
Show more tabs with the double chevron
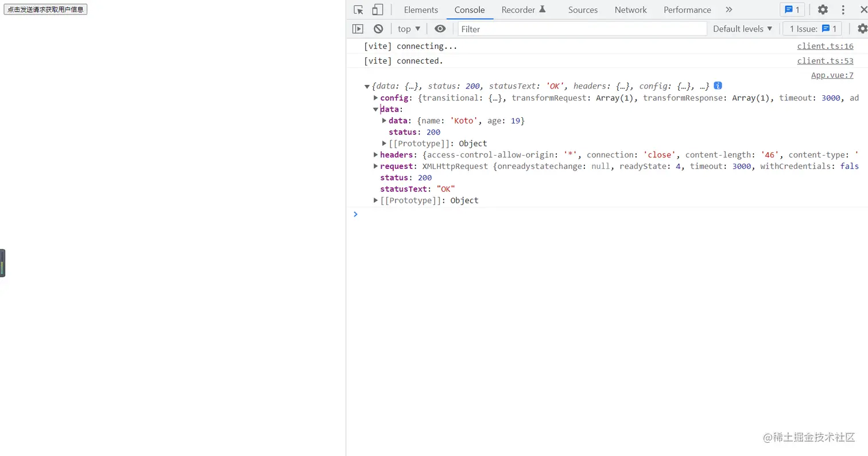(729, 10)
